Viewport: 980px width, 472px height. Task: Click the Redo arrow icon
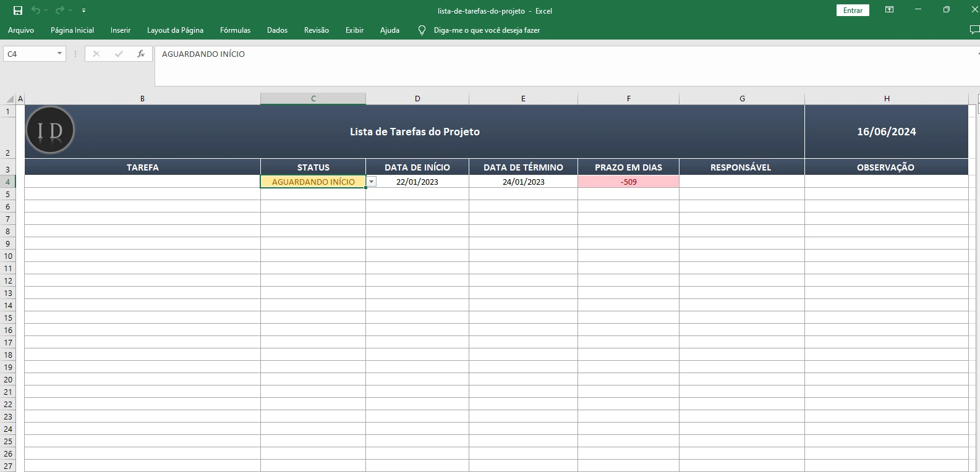click(59, 11)
